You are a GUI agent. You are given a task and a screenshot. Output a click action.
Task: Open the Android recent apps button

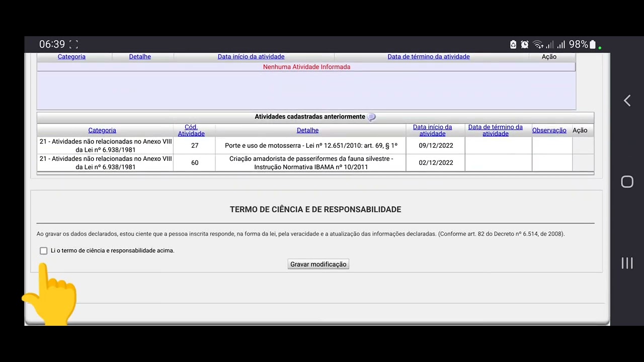click(x=627, y=263)
